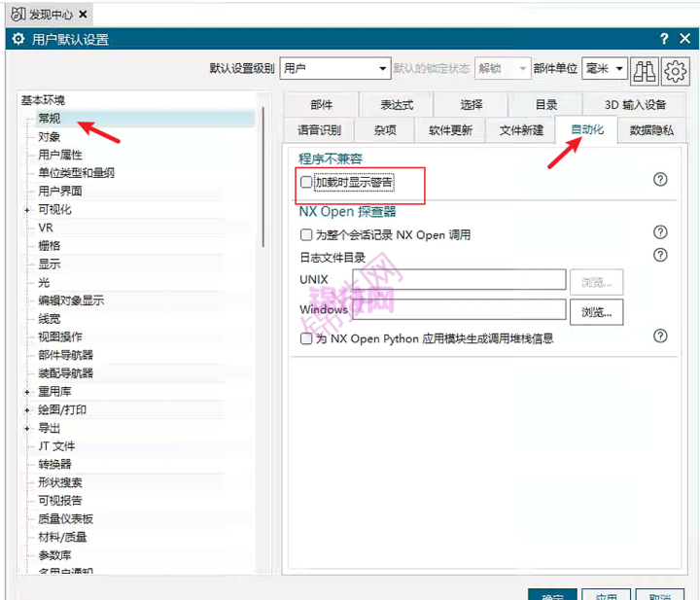Open the 表达式 tab

point(397,105)
